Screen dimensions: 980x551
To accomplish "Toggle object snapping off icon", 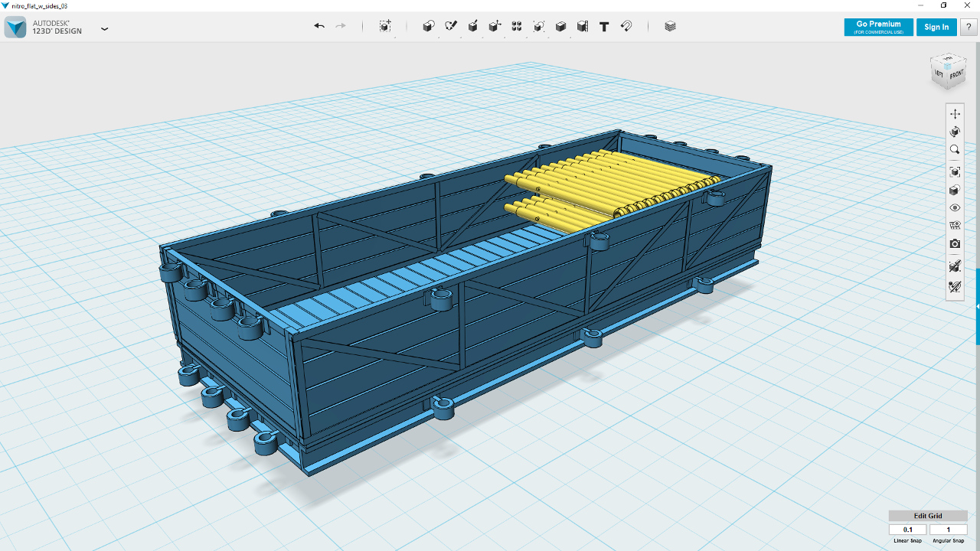I will click(955, 266).
